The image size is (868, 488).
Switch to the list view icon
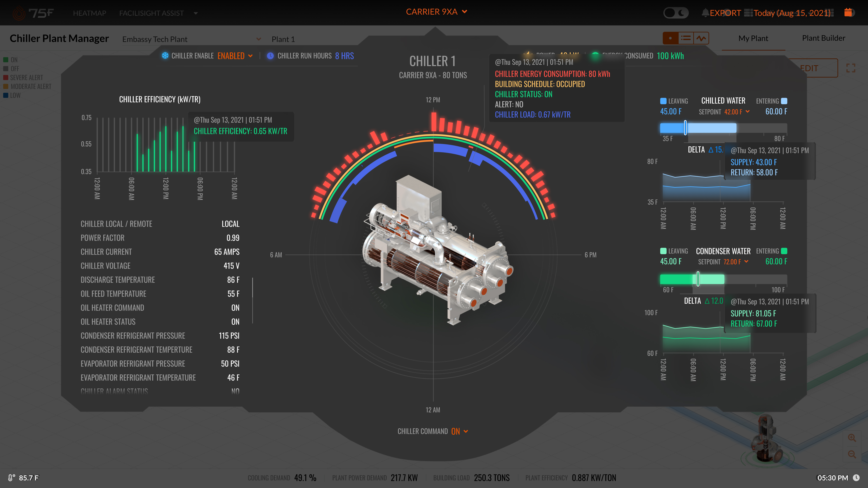[x=686, y=38]
